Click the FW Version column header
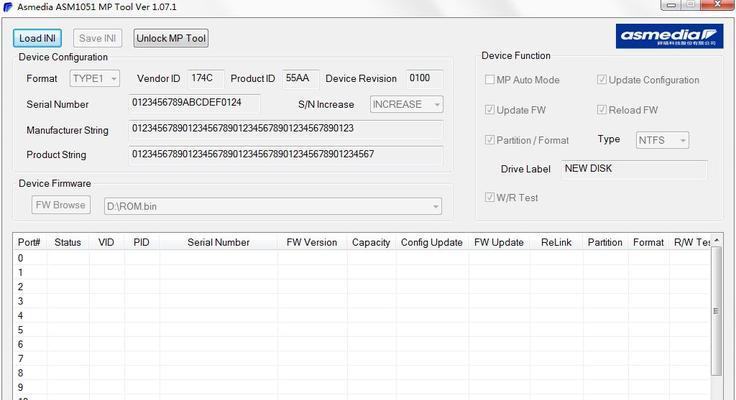 point(312,242)
